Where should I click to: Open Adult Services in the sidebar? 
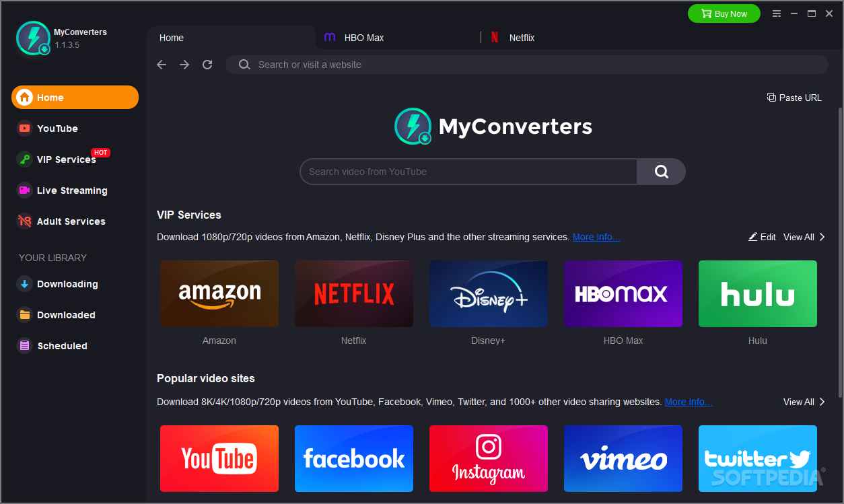(71, 221)
